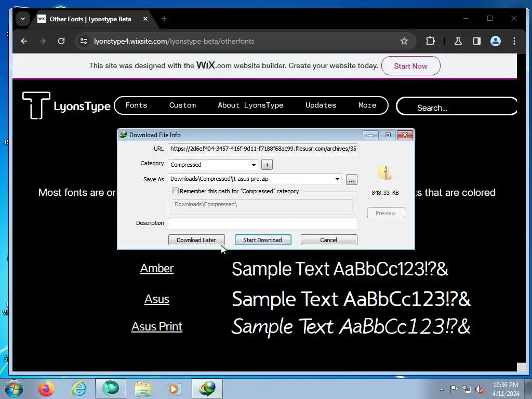The height and width of the screenshot is (399, 532).
Task: Go back with the browser back arrow
Action: click(24, 41)
